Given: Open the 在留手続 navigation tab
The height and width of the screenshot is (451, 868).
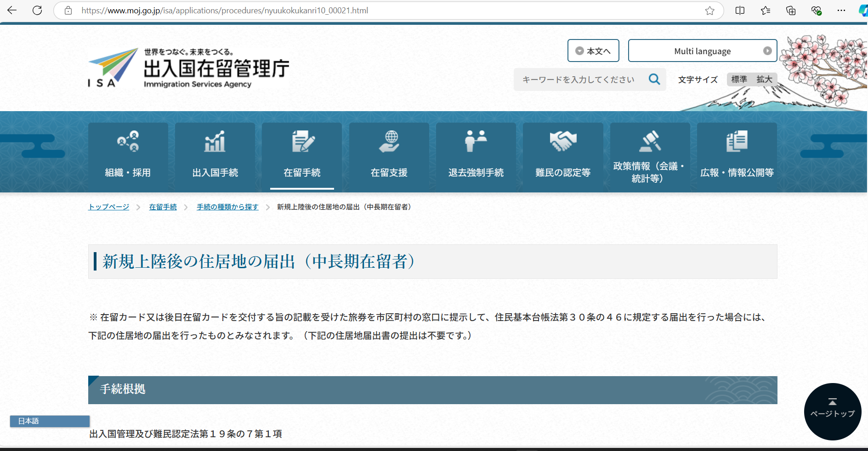Looking at the screenshot, I should [x=302, y=157].
